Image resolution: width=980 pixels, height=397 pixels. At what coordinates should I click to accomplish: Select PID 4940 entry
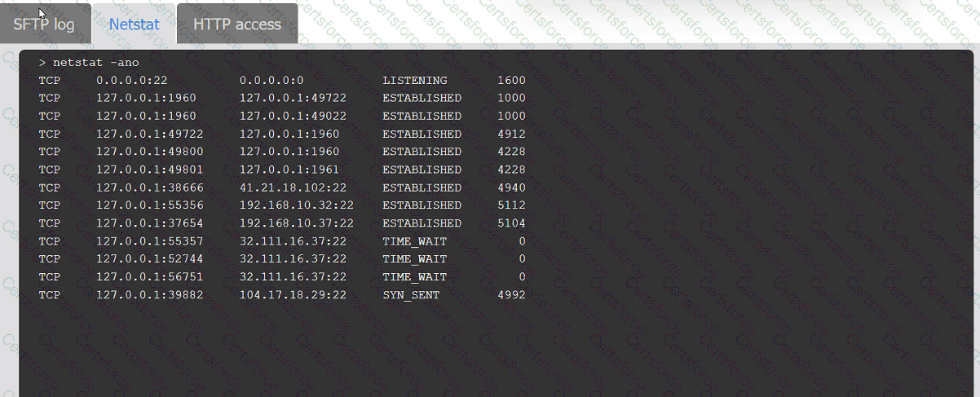pyautogui.click(x=511, y=187)
